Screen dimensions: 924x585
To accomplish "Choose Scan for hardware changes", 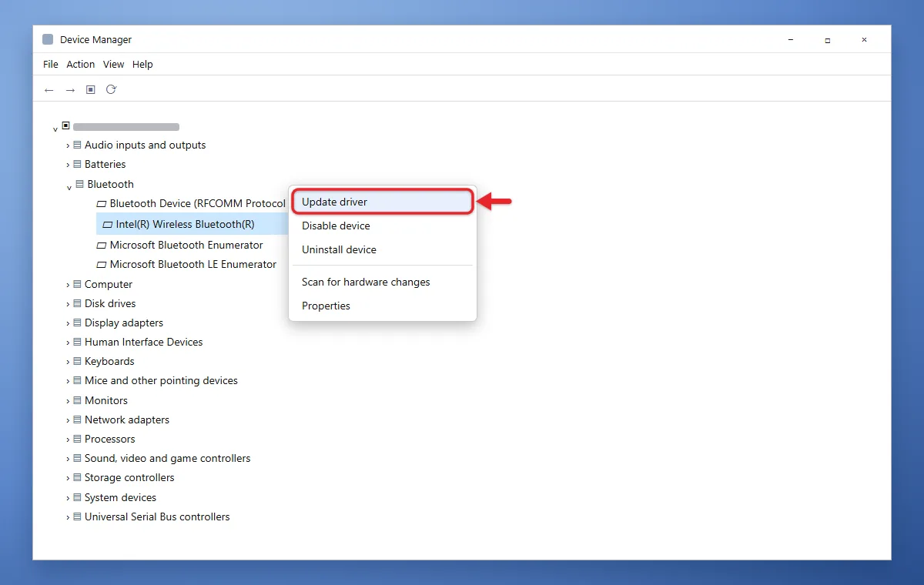I will pyautogui.click(x=382, y=282).
